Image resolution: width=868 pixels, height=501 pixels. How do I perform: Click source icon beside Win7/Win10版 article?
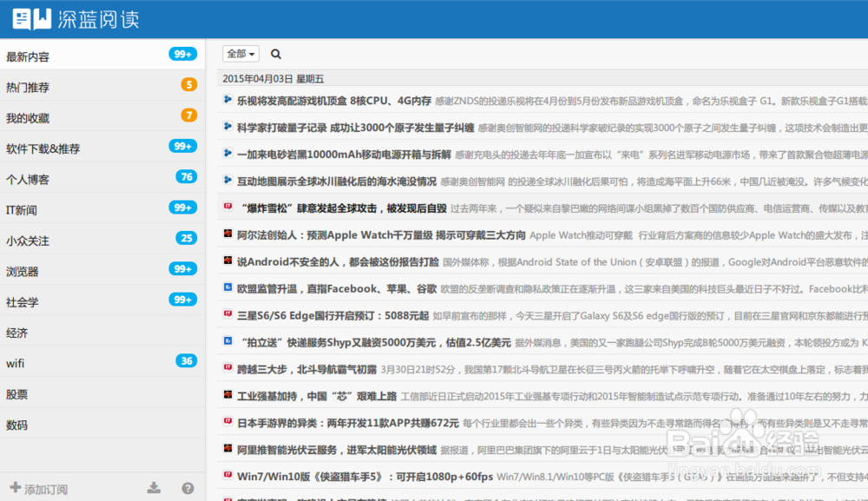227,475
